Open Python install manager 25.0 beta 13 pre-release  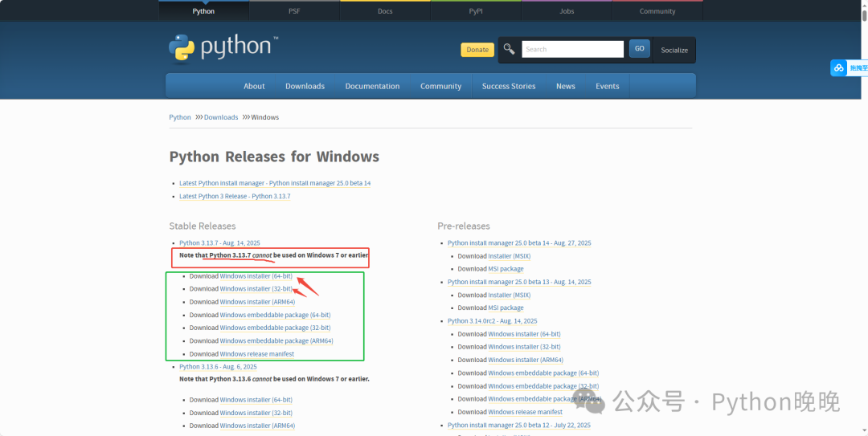coord(519,282)
